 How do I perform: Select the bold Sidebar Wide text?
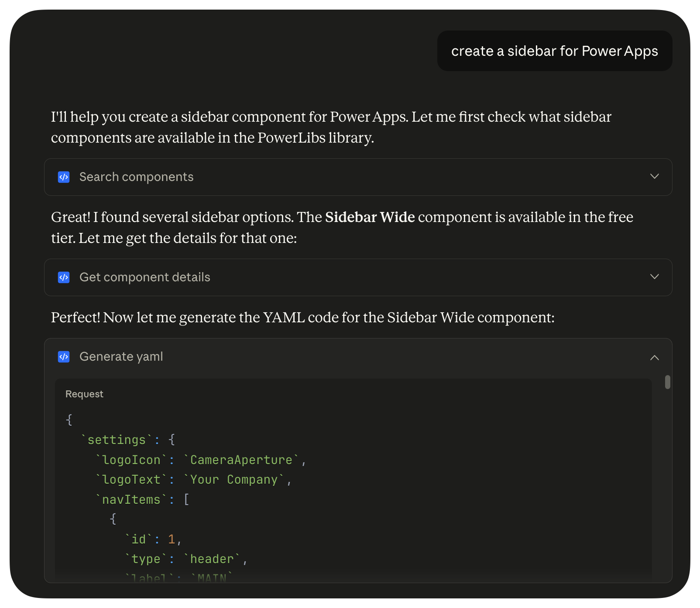coord(369,217)
